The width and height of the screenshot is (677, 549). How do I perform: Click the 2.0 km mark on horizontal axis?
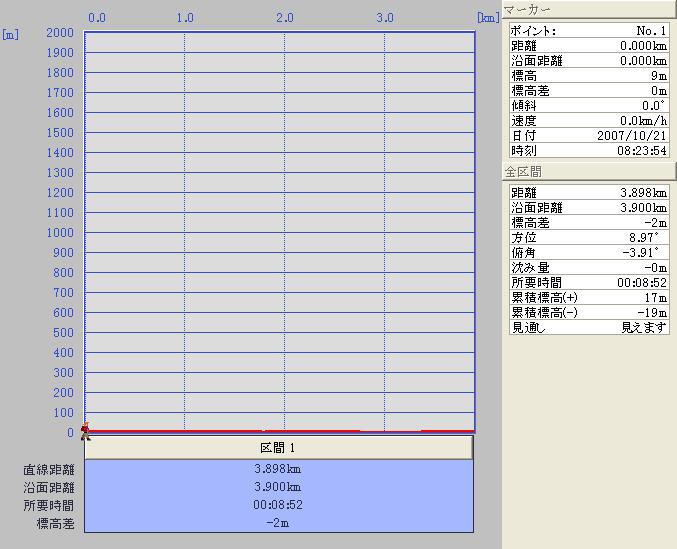pos(285,18)
